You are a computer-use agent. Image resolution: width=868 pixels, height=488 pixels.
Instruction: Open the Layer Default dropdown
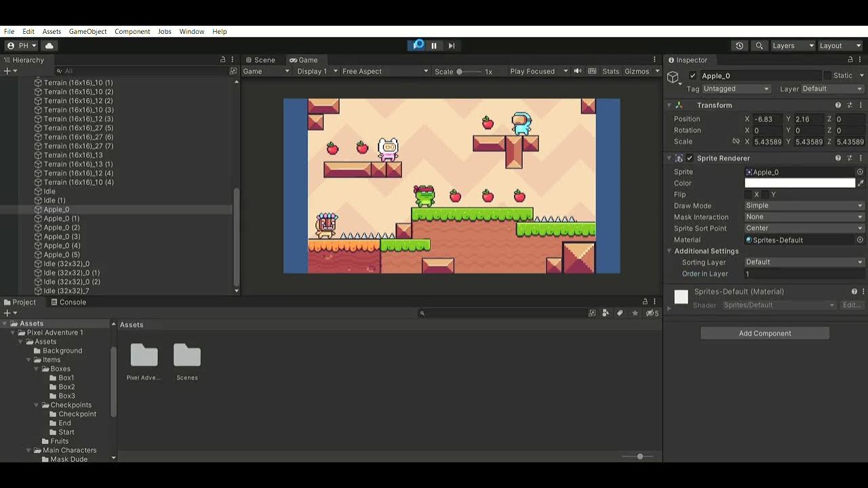(x=832, y=89)
